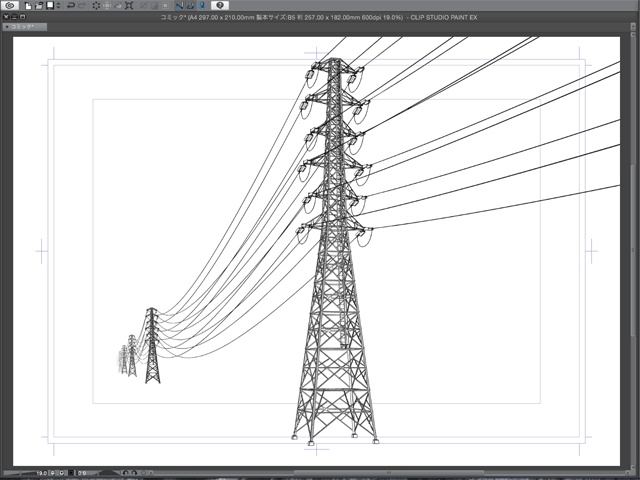Open an existing file

(39, 6)
